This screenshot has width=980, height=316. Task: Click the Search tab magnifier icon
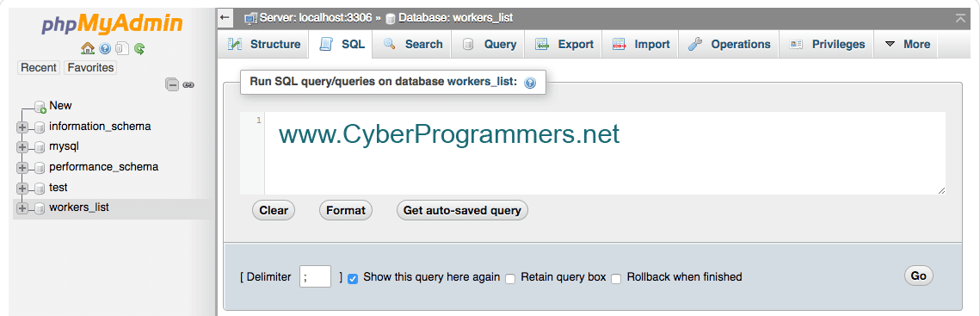coord(390,45)
